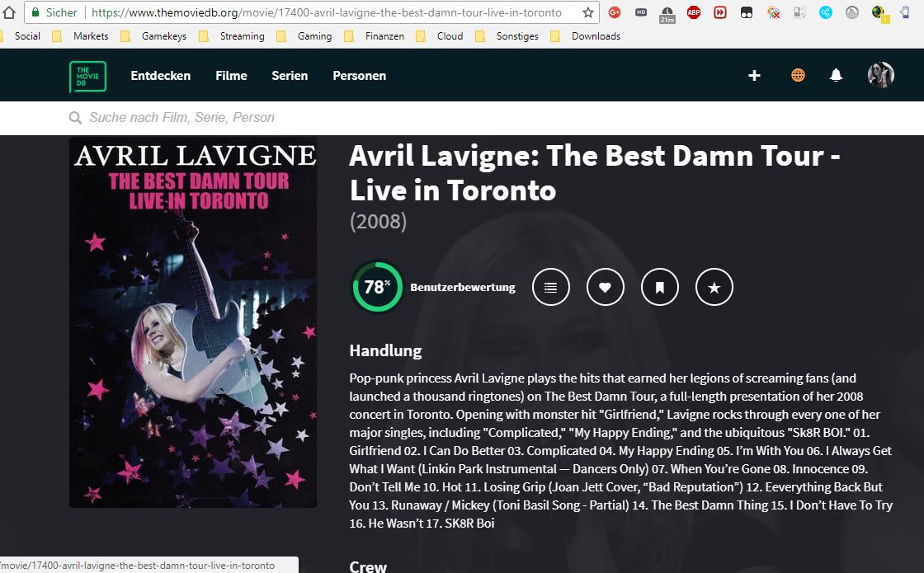The width and height of the screenshot is (924, 573).
Task: Open the user profile avatar menu
Action: pyautogui.click(x=881, y=75)
